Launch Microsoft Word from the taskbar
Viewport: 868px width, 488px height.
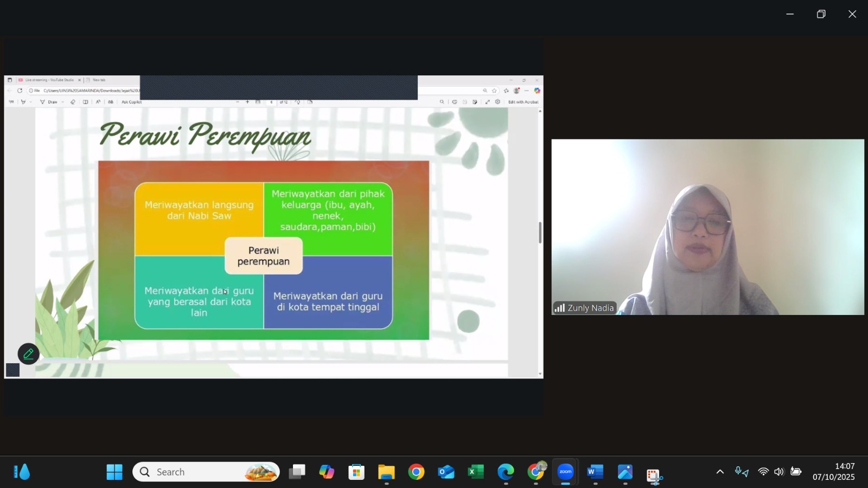[595, 472]
